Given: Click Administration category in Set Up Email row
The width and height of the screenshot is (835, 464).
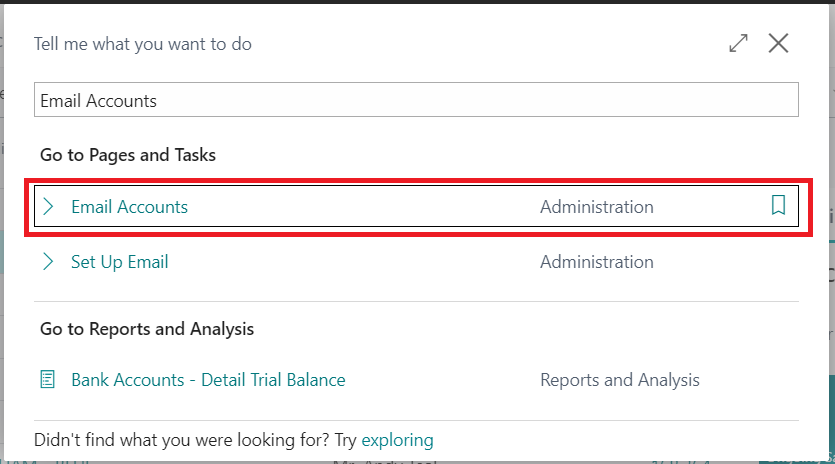Looking at the screenshot, I should pos(596,262).
